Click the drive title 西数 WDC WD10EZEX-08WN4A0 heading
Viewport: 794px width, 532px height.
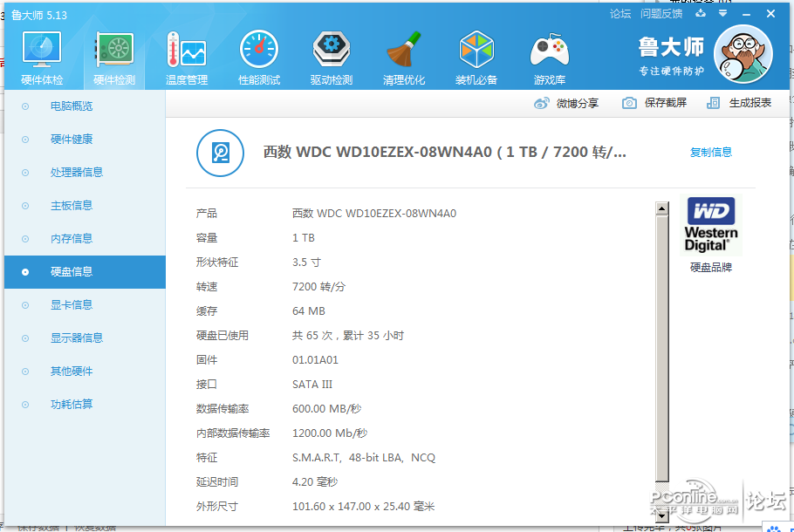pos(445,152)
